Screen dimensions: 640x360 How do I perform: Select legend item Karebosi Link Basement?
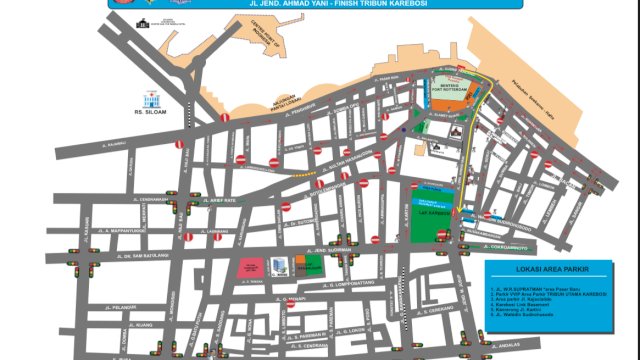pyautogui.click(x=520, y=304)
